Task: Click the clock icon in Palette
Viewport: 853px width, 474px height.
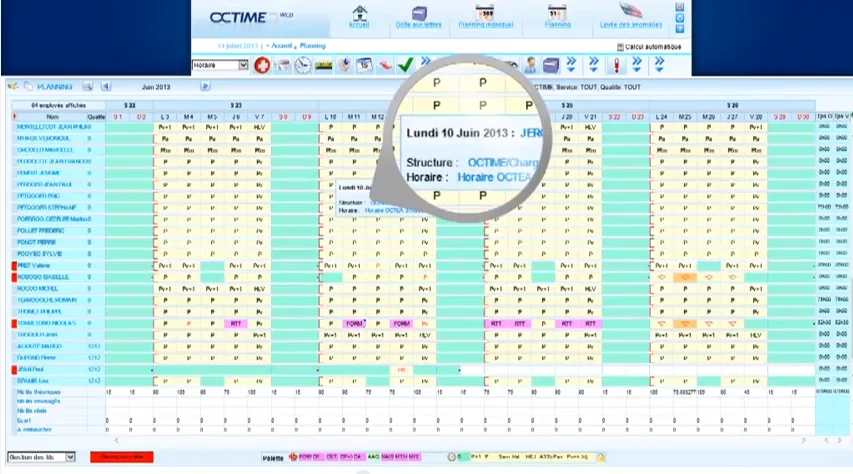Action: point(451,457)
